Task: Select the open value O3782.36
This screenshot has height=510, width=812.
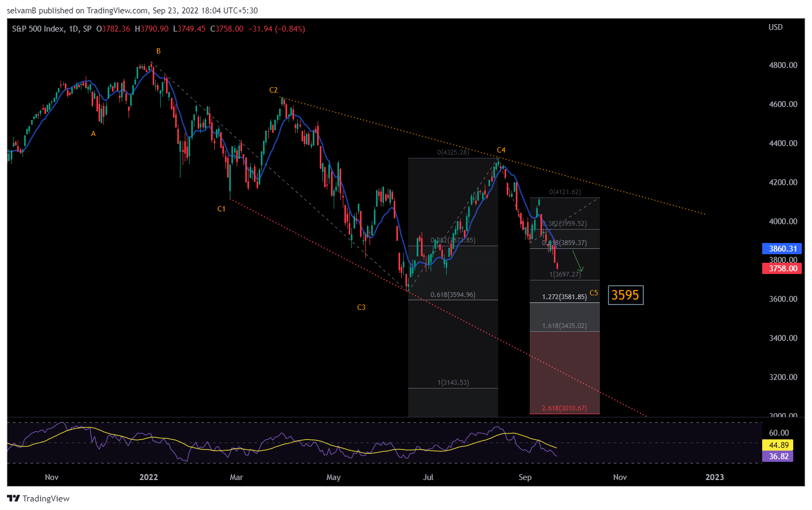Action: 113,29
